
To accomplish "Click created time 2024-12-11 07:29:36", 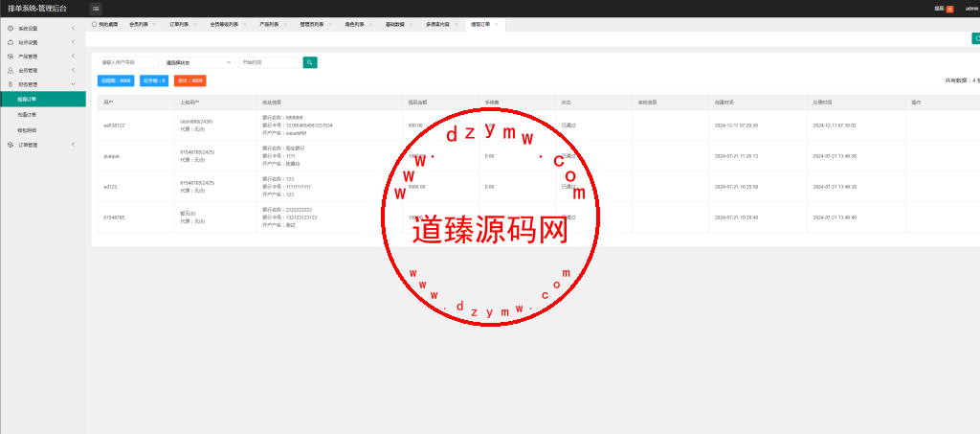I will [x=736, y=126].
